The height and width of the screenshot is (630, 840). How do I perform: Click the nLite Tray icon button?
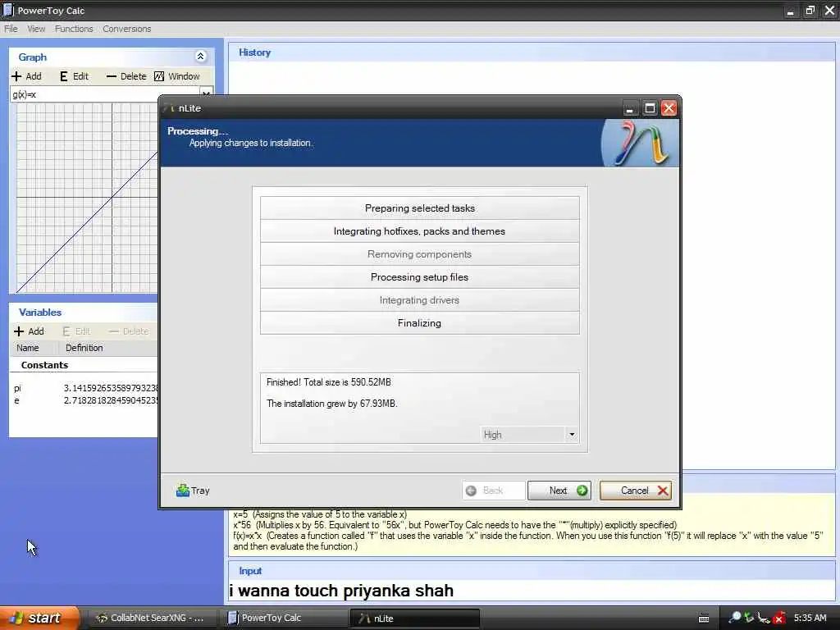click(x=193, y=491)
